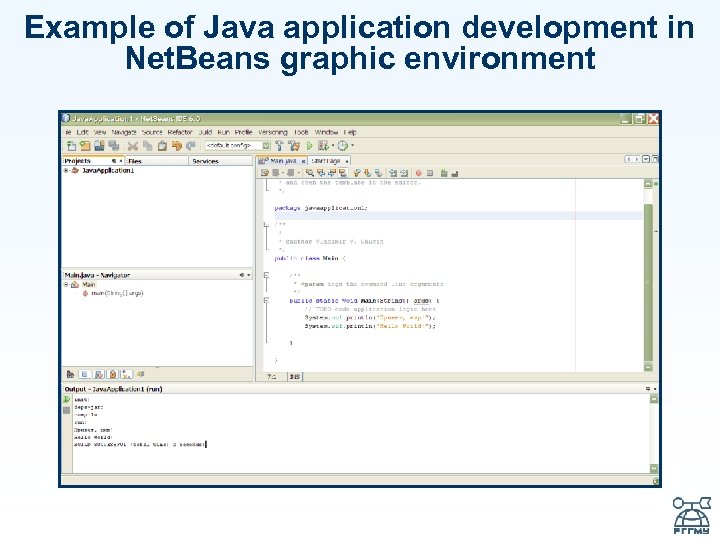Open the Debug button dropdown arrow
The height and width of the screenshot is (540, 720).
point(332,146)
